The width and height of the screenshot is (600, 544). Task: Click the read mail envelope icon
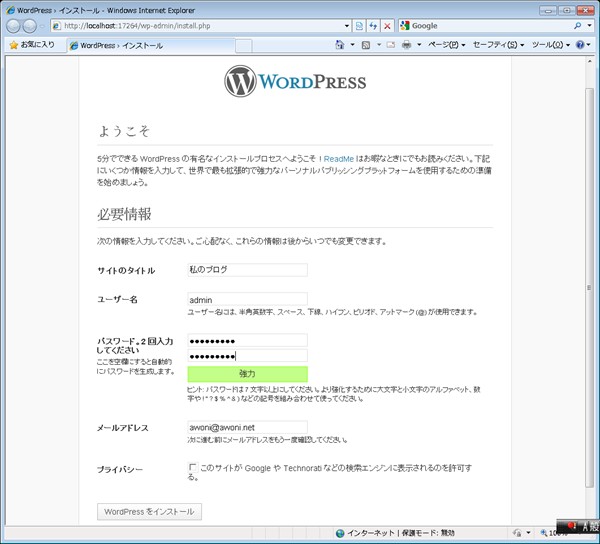pos(391,45)
